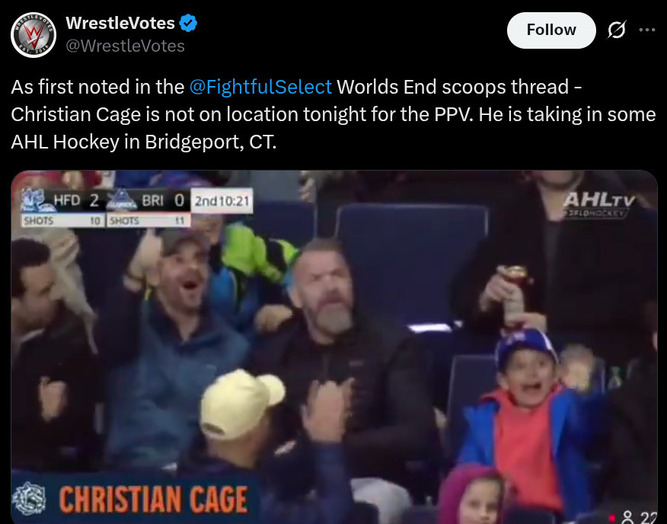Click the Bridgeport BRI team logo
667x524 pixels.
[121, 200]
